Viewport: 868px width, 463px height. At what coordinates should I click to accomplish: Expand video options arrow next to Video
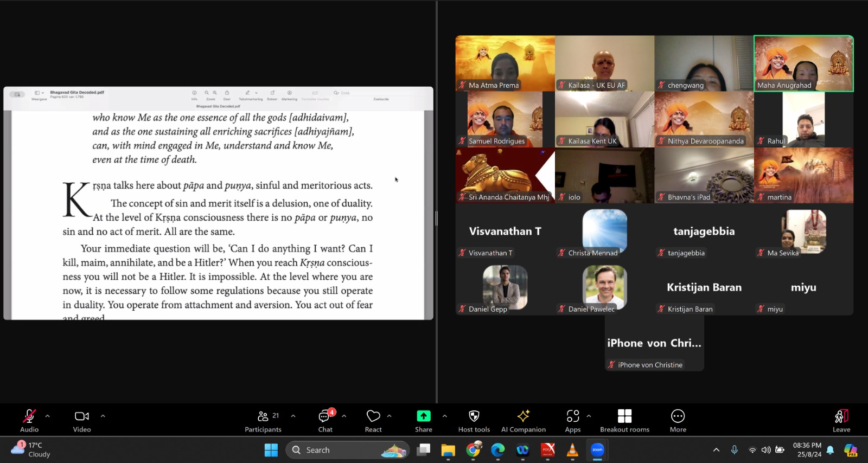(x=103, y=416)
